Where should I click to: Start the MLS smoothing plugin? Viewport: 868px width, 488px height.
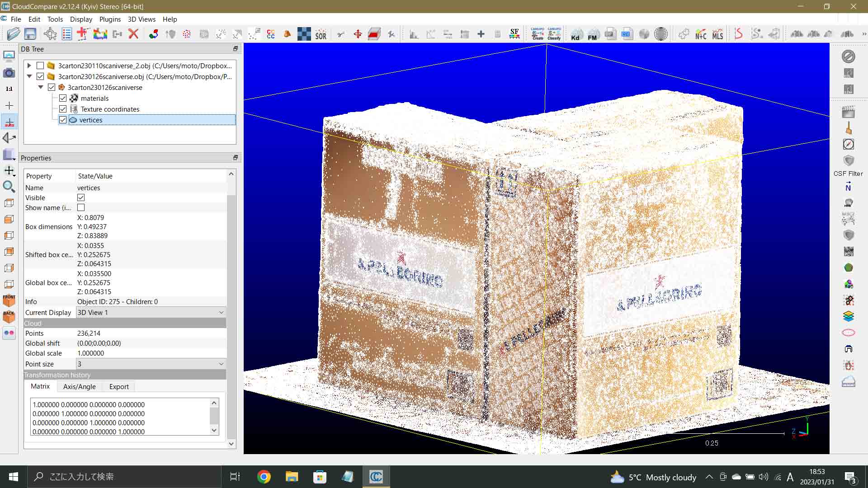pyautogui.click(x=717, y=34)
